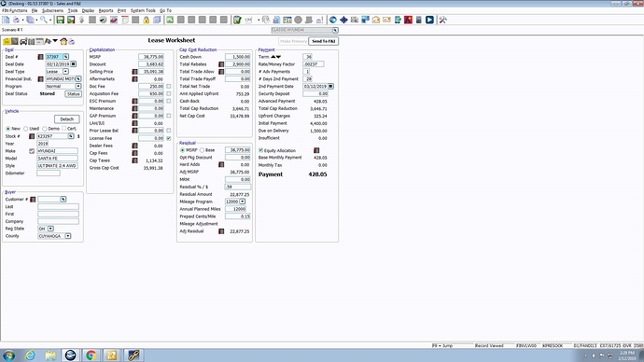Open Google Chrome from the taskbar
This screenshot has height=362, width=644.
[91, 355]
